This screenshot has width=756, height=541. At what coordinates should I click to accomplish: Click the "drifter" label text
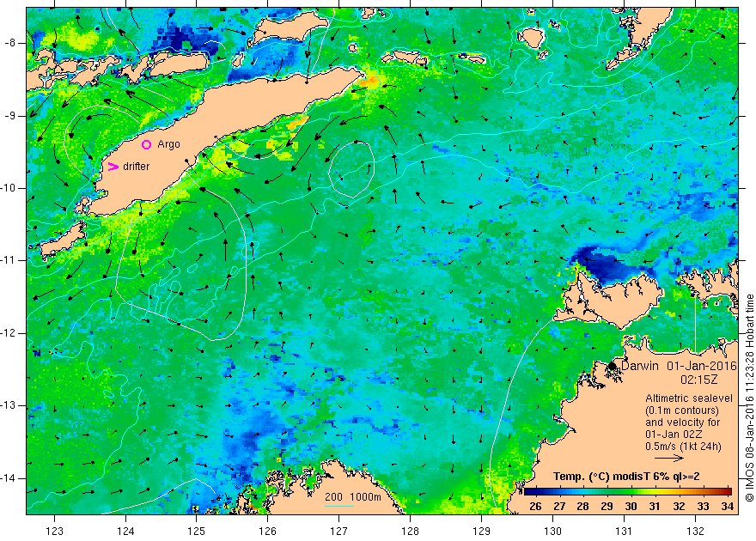pos(137,167)
